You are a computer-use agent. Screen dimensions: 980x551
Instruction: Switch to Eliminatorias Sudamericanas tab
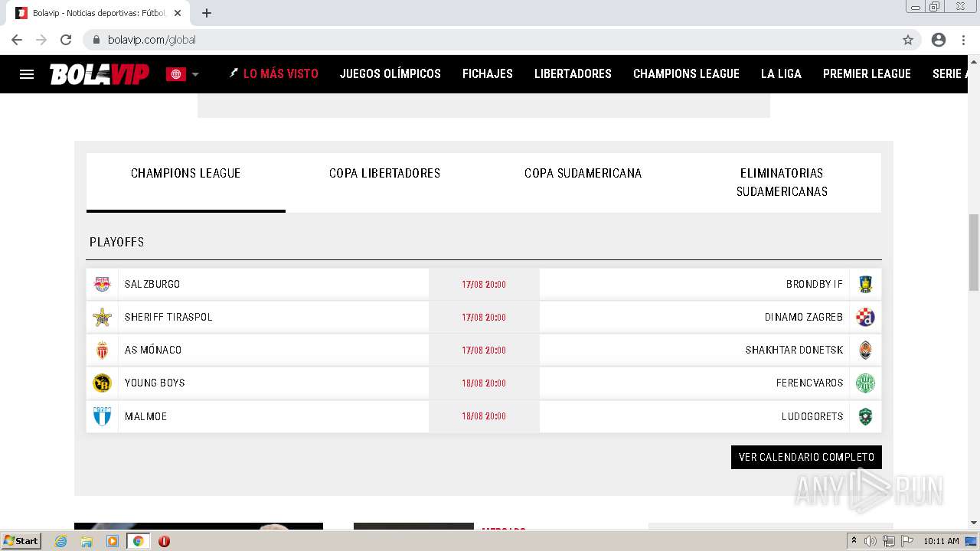click(782, 182)
